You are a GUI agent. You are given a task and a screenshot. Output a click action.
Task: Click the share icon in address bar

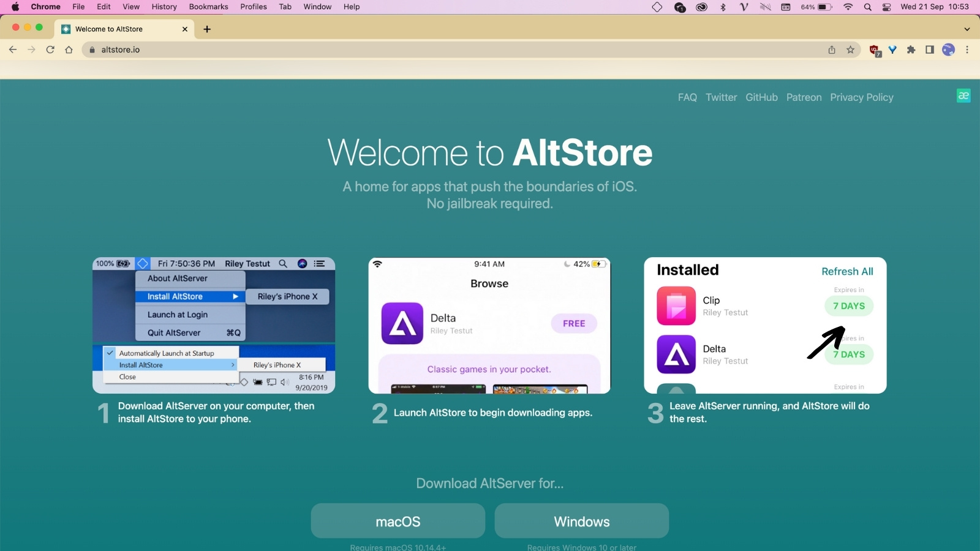pos(832,50)
